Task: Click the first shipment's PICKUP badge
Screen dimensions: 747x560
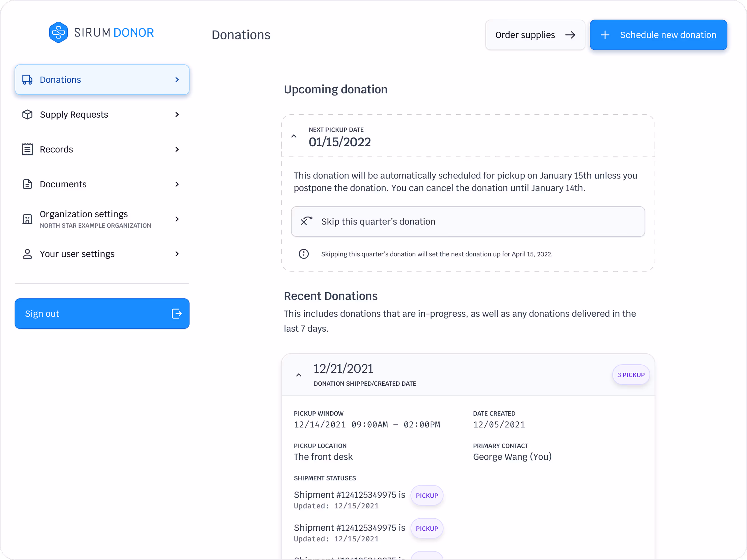Action: pyautogui.click(x=427, y=496)
